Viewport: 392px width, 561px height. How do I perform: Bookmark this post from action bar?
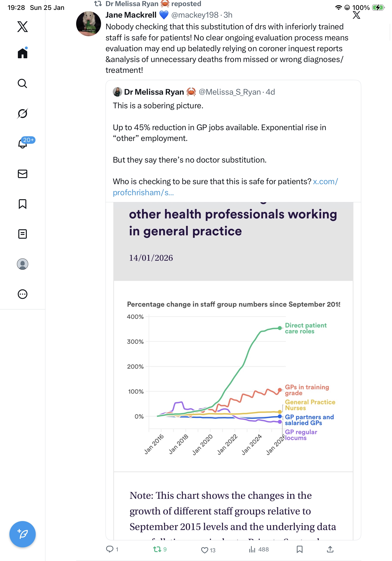click(x=300, y=549)
